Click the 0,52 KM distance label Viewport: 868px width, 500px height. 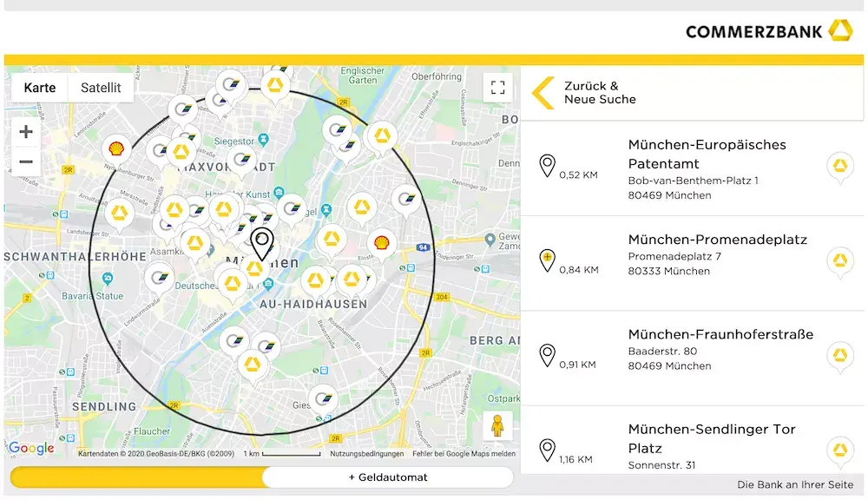[x=578, y=175]
